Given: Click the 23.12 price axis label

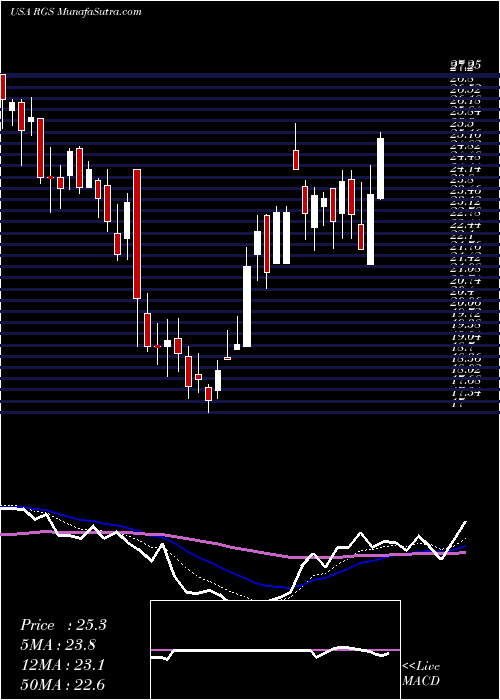Looking at the screenshot, I should click(x=465, y=204).
